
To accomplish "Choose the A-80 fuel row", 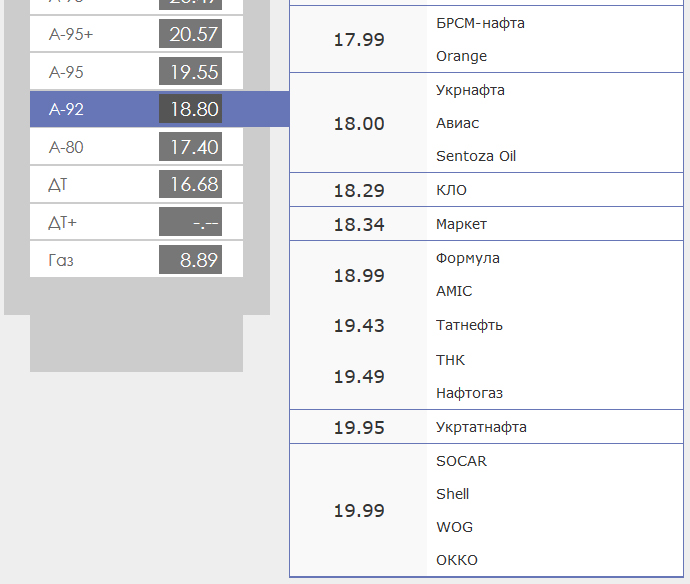I will point(66,147).
